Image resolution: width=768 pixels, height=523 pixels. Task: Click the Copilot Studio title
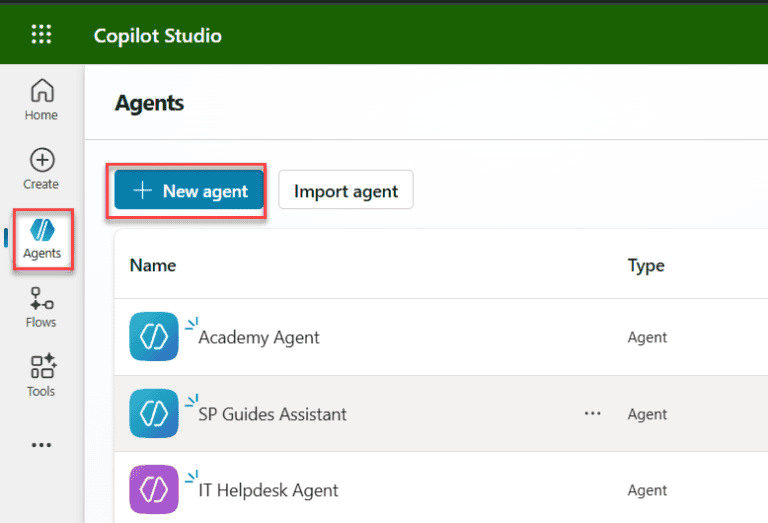158,36
